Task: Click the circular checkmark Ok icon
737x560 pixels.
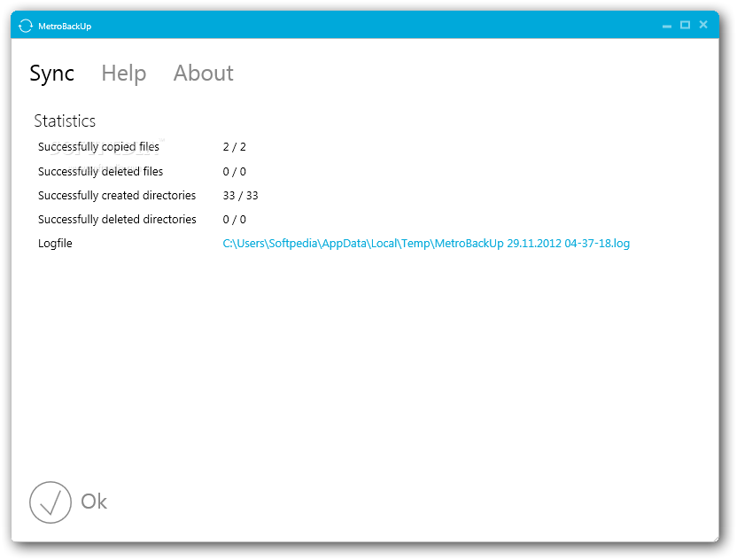Action: pyautogui.click(x=50, y=502)
